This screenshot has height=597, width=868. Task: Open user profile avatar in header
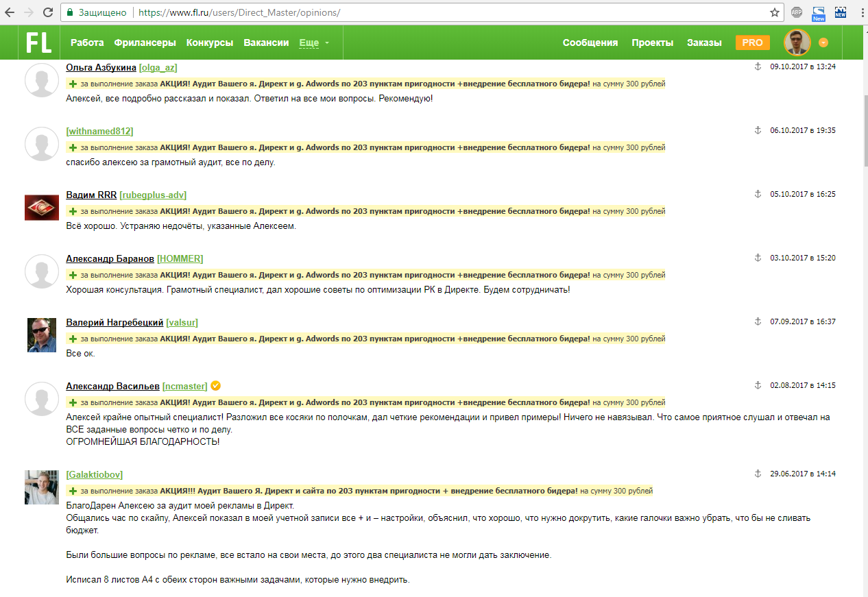pyautogui.click(x=797, y=42)
